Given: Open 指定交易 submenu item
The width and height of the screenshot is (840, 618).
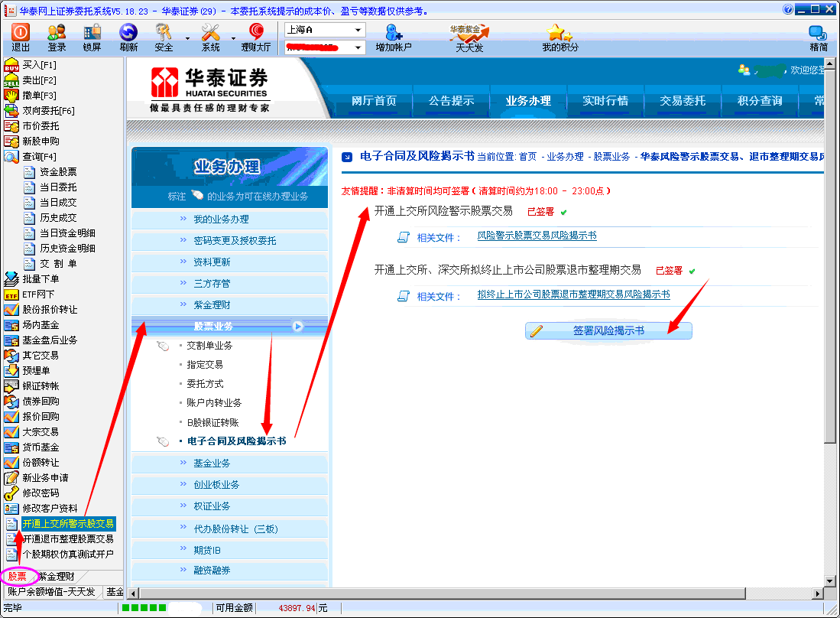Looking at the screenshot, I should coord(205,365).
